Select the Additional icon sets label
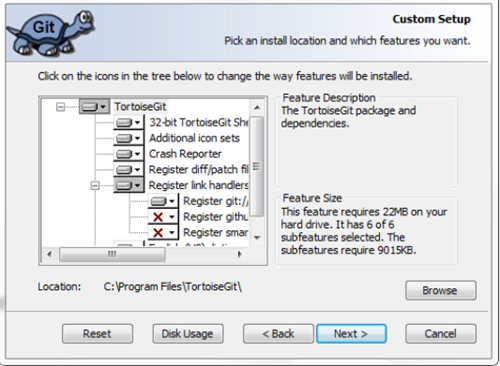This screenshot has width=500, height=366. (194, 138)
